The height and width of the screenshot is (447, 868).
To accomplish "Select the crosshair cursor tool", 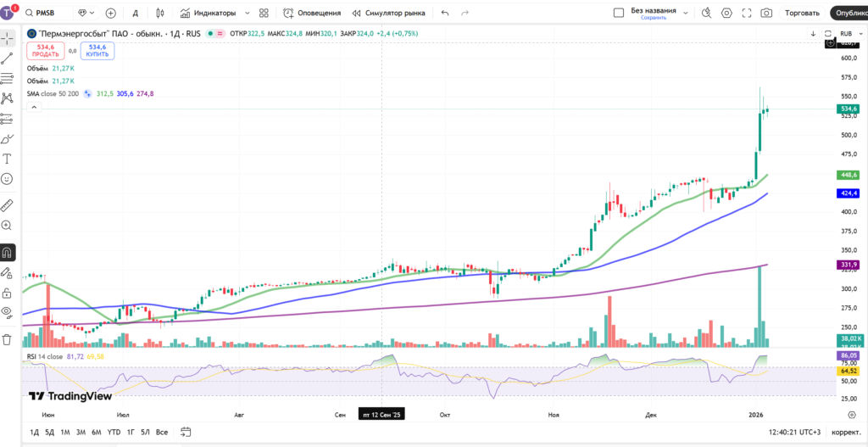I will (8, 37).
